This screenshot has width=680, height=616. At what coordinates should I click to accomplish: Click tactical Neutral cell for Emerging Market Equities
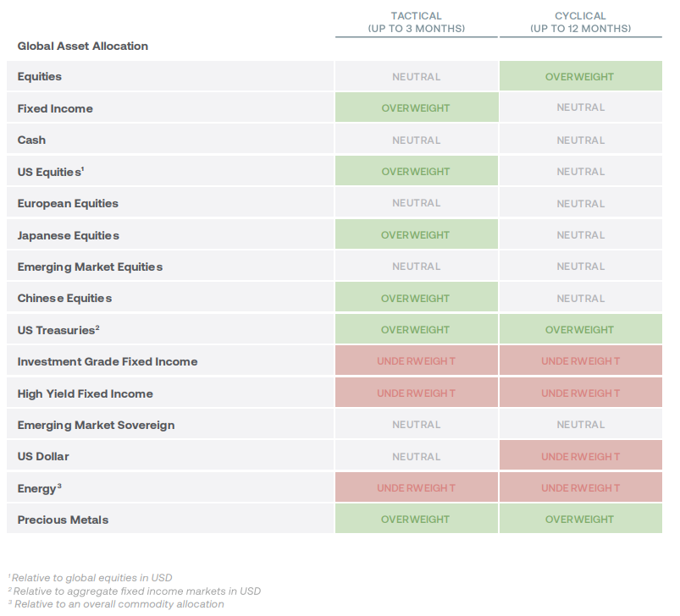[x=416, y=267]
